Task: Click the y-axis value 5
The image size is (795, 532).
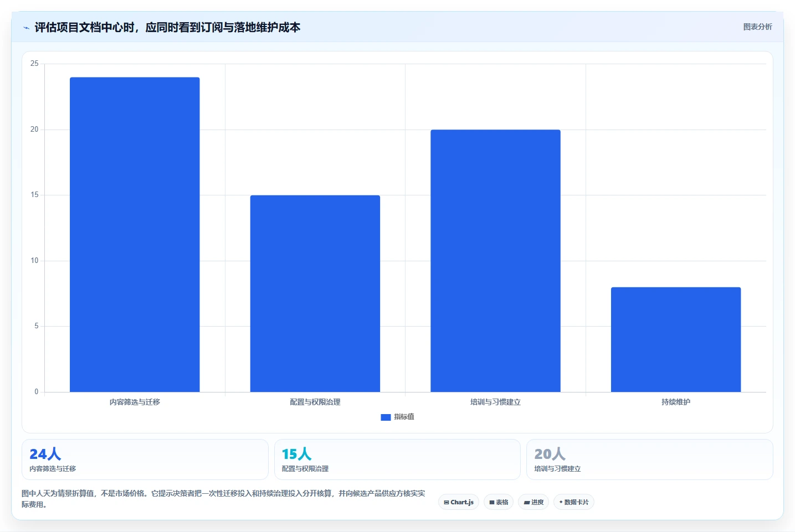Action: click(37, 326)
